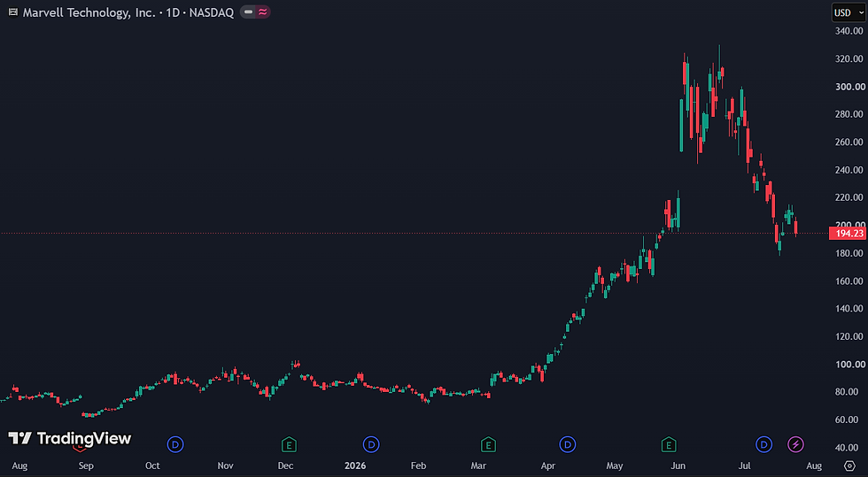Click the Marvell Technology, Inc. title

89,12
